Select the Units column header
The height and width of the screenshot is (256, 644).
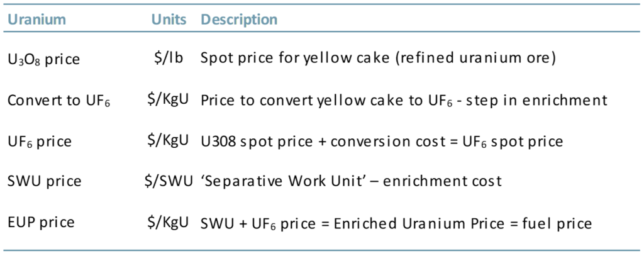[x=169, y=19]
